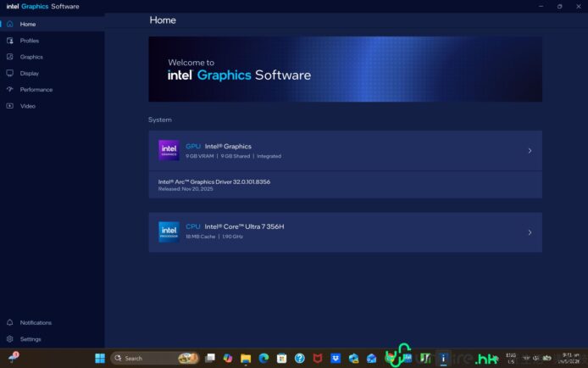Open the Profiles section
The height and width of the screenshot is (368, 588).
click(x=53, y=41)
